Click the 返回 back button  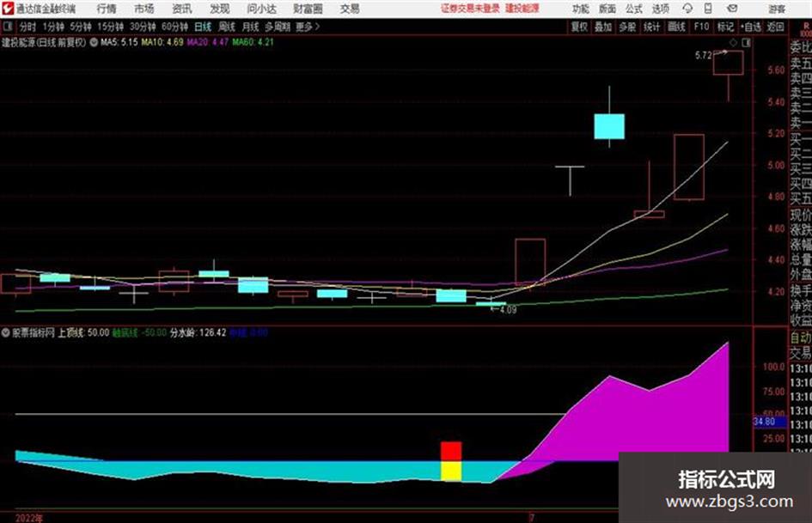[775, 27]
